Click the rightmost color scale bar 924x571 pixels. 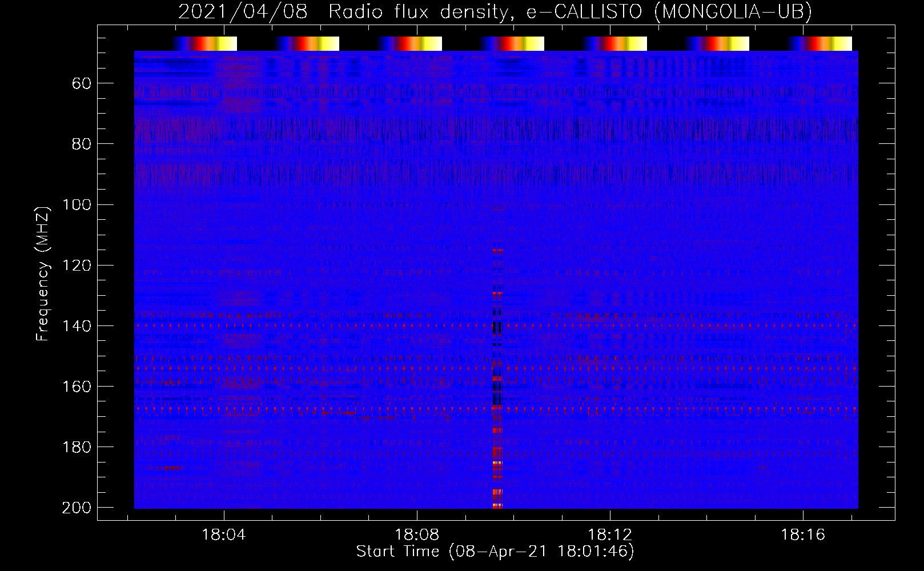819,43
